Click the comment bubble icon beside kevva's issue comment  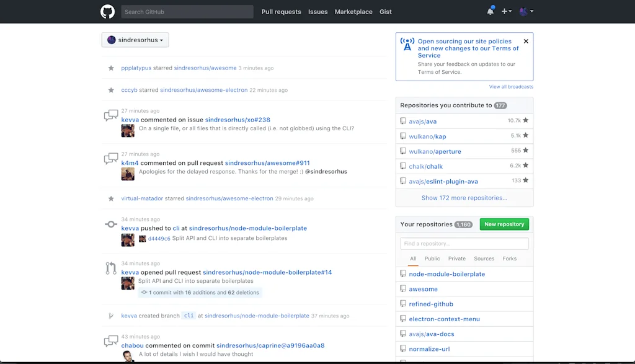[110, 115]
